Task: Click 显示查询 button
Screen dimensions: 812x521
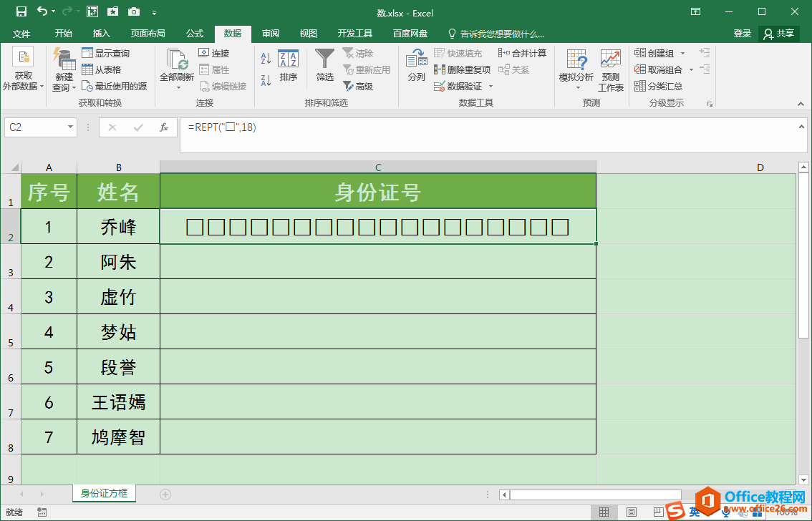Action: (x=106, y=53)
